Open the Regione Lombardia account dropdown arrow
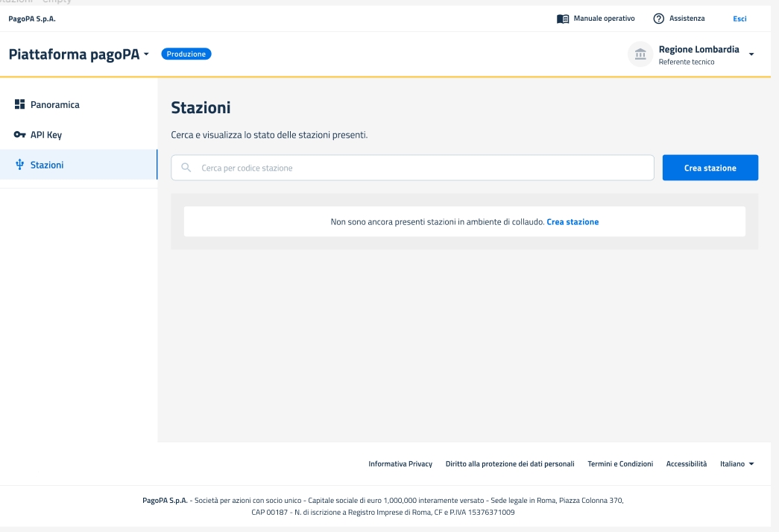Image resolution: width=779 pixels, height=532 pixels. coord(751,54)
